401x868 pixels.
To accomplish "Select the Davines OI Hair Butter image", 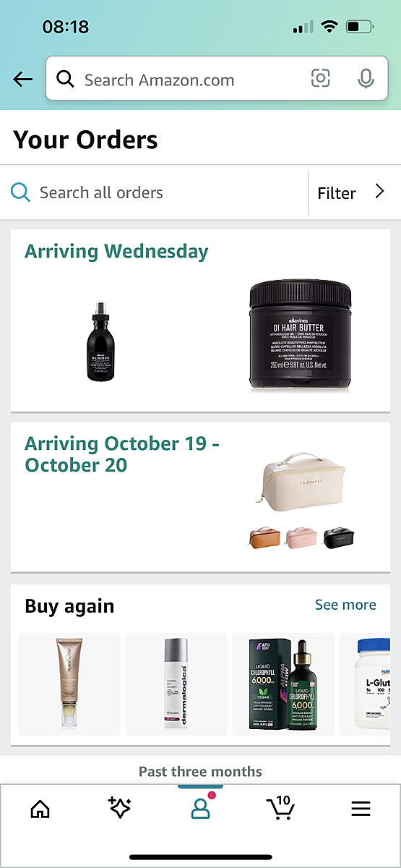I will click(x=301, y=336).
